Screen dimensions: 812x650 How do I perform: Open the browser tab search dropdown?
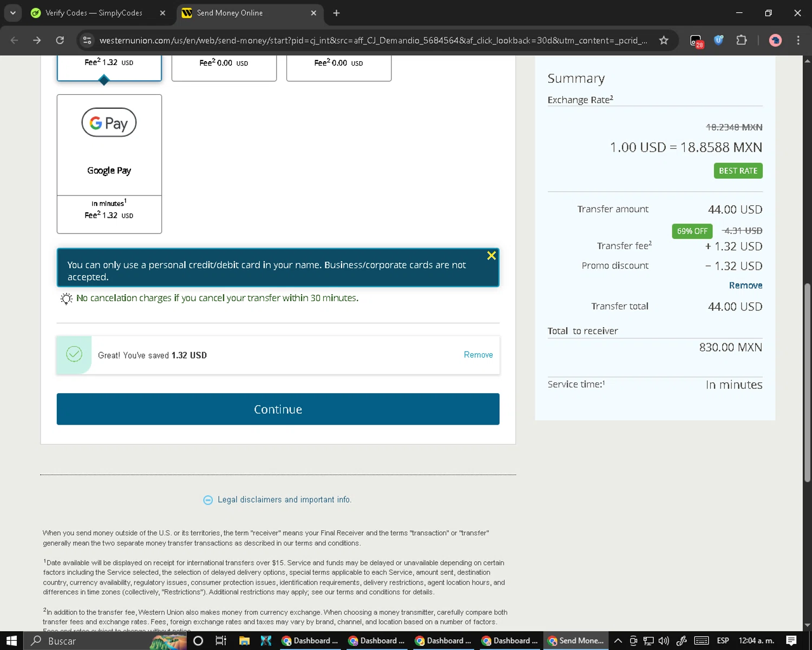click(12, 12)
